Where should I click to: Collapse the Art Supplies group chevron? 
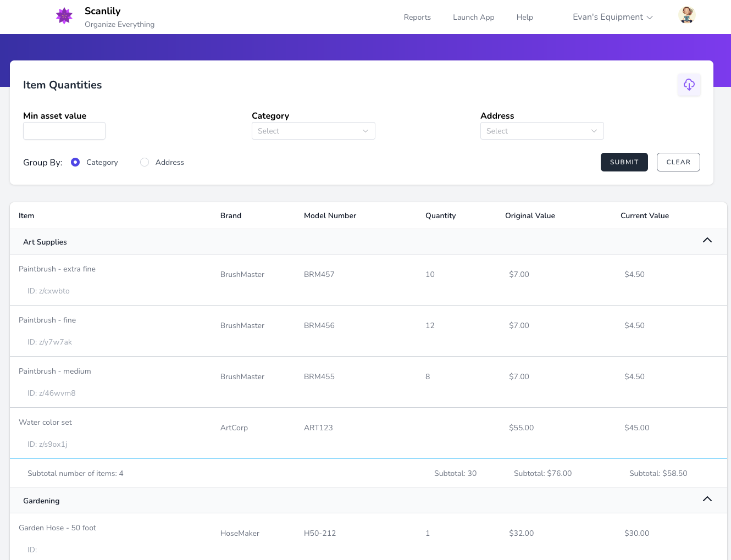click(x=707, y=241)
